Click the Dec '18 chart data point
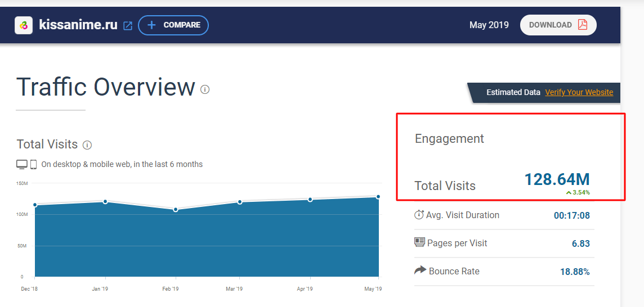 pos(35,205)
